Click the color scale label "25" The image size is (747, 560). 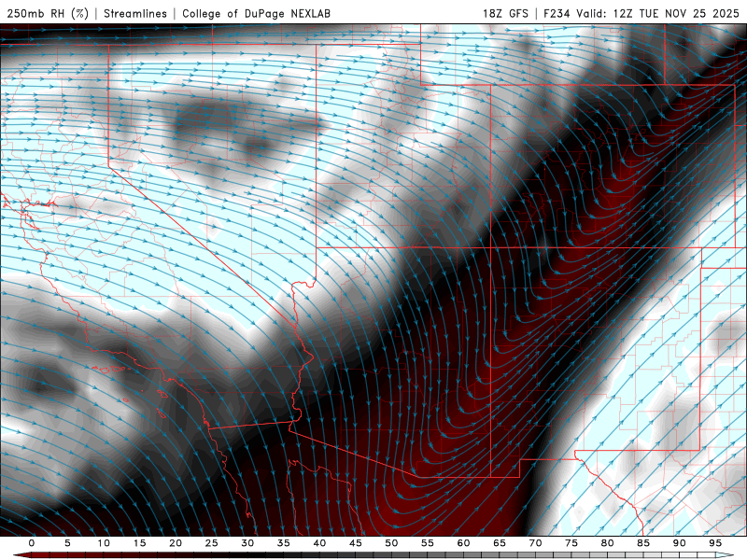tap(212, 543)
